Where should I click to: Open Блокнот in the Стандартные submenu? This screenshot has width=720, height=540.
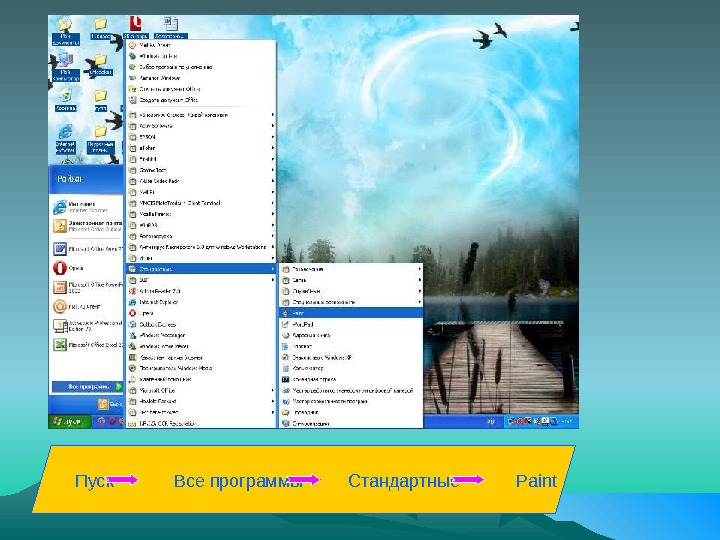click(351, 346)
